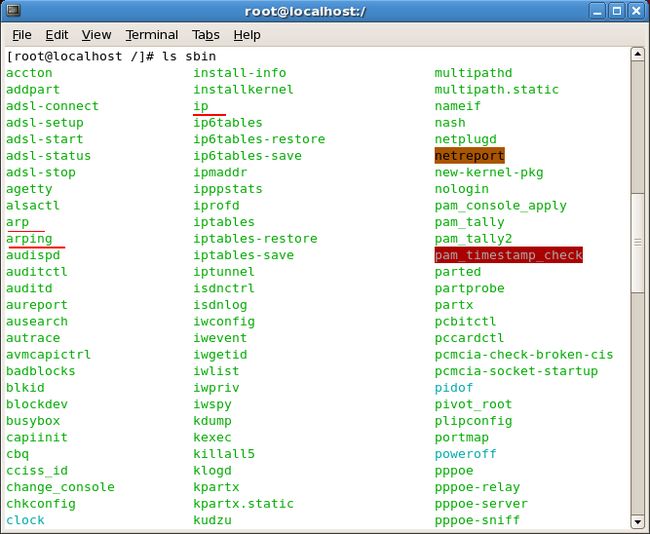650x534 pixels.
Task: Click the cyan 'poweroff' entry
Action: tap(465, 454)
